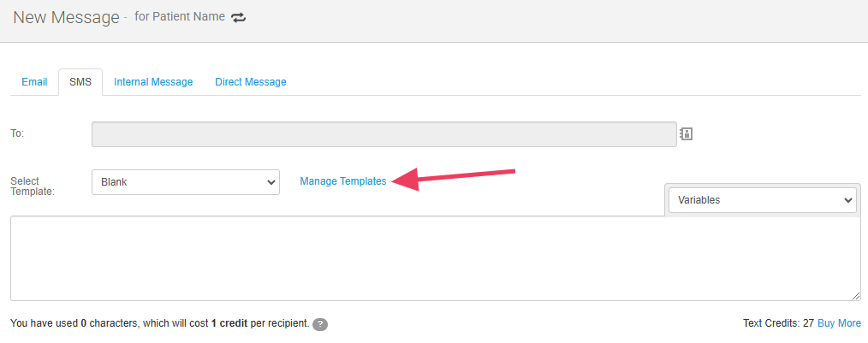Expand the Select Template dropdown showing Blank
The image size is (868, 343).
pos(186,181)
